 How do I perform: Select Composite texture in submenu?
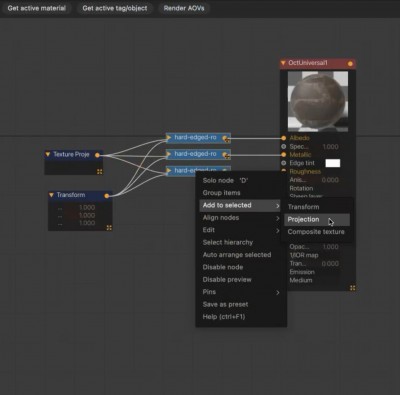pyautogui.click(x=317, y=232)
